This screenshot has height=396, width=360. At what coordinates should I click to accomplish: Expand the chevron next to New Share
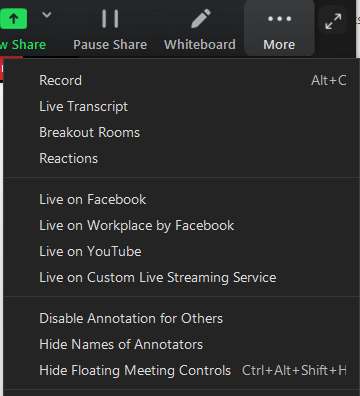47,15
